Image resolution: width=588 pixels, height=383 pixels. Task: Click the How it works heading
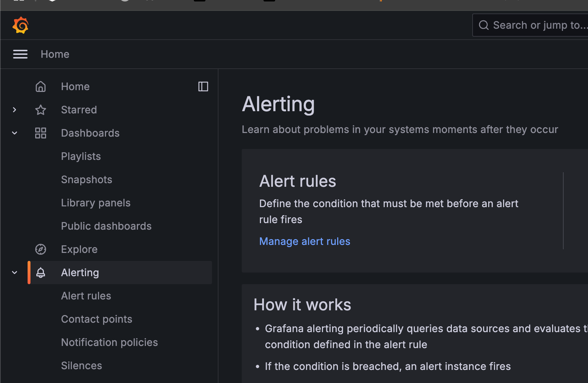(302, 305)
